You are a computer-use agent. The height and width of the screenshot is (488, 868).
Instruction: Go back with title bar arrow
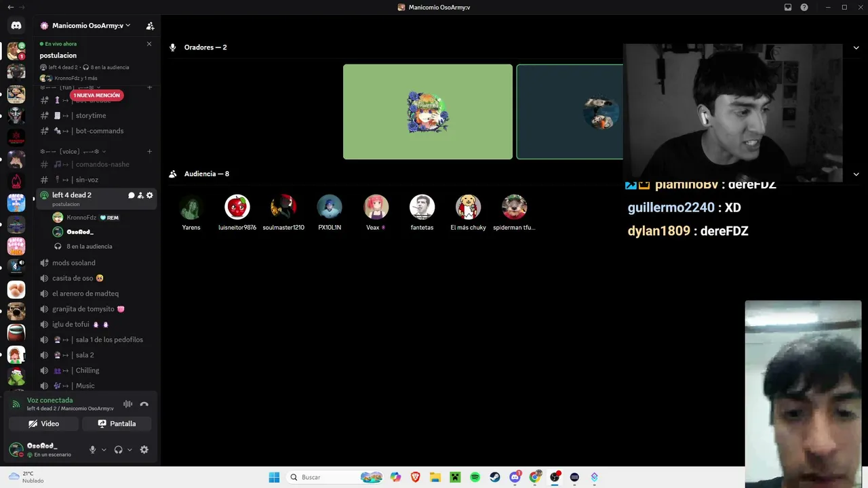click(10, 7)
